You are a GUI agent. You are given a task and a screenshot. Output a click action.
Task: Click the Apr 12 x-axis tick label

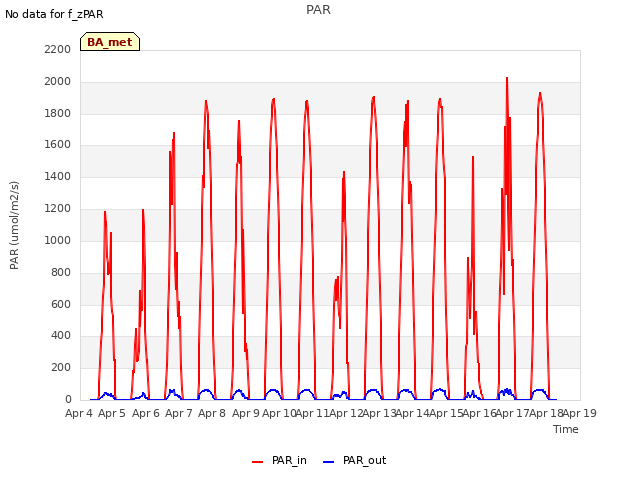pyautogui.click(x=346, y=413)
